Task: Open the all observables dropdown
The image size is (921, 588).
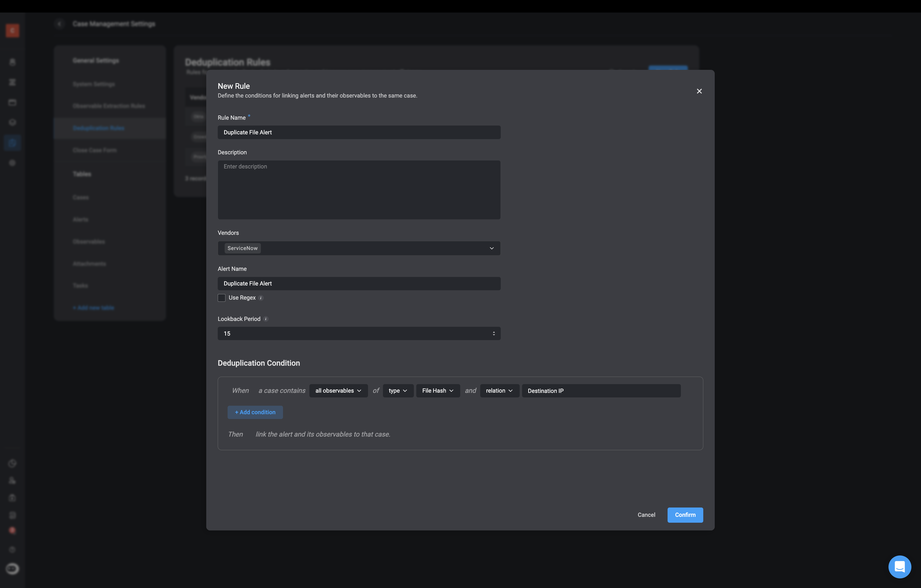Action: click(x=338, y=390)
